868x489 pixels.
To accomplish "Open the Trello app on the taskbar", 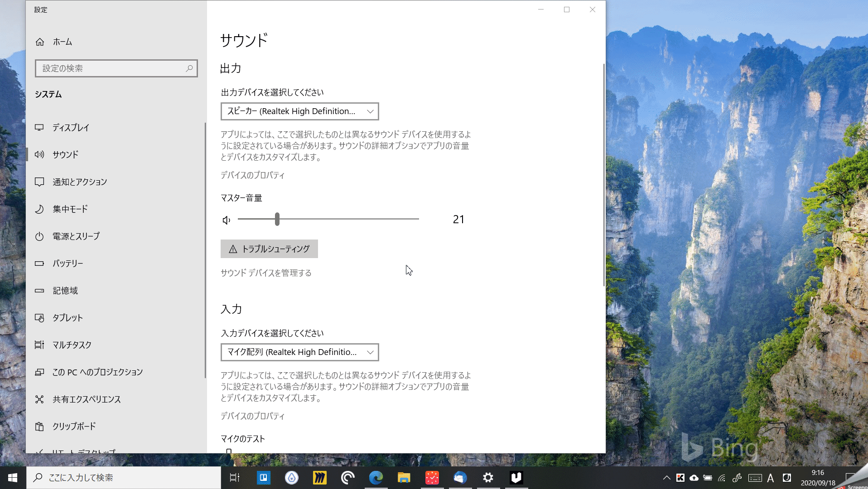I will pos(264,478).
